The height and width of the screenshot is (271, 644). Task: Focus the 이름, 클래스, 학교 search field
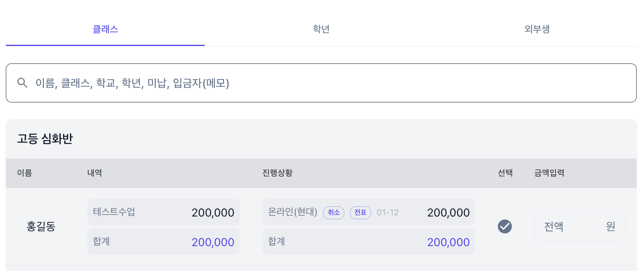pyautogui.click(x=311, y=83)
